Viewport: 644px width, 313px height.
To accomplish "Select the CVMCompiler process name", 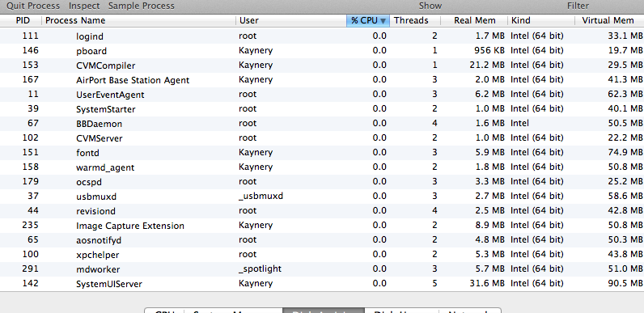I will click(105, 66).
